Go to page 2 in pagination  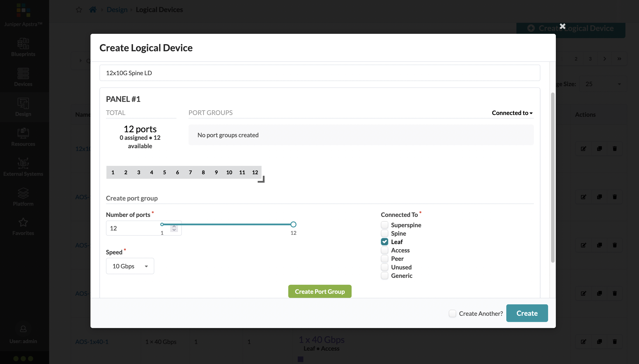pyautogui.click(x=576, y=59)
